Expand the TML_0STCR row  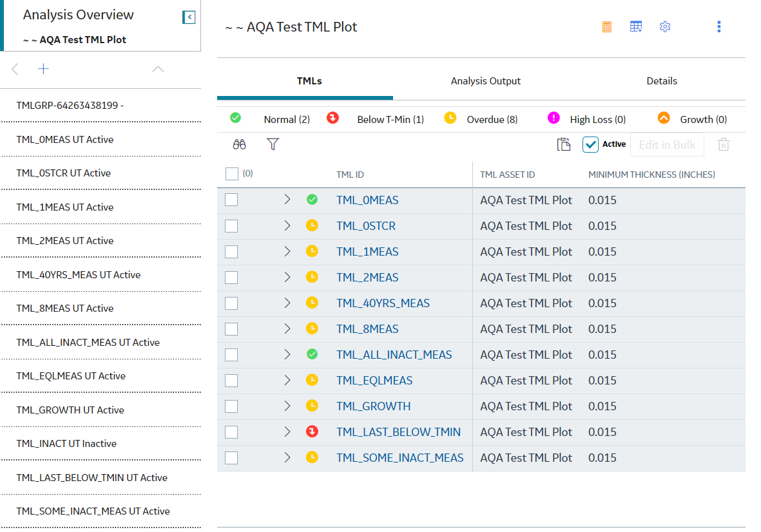[x=287, y=225]
